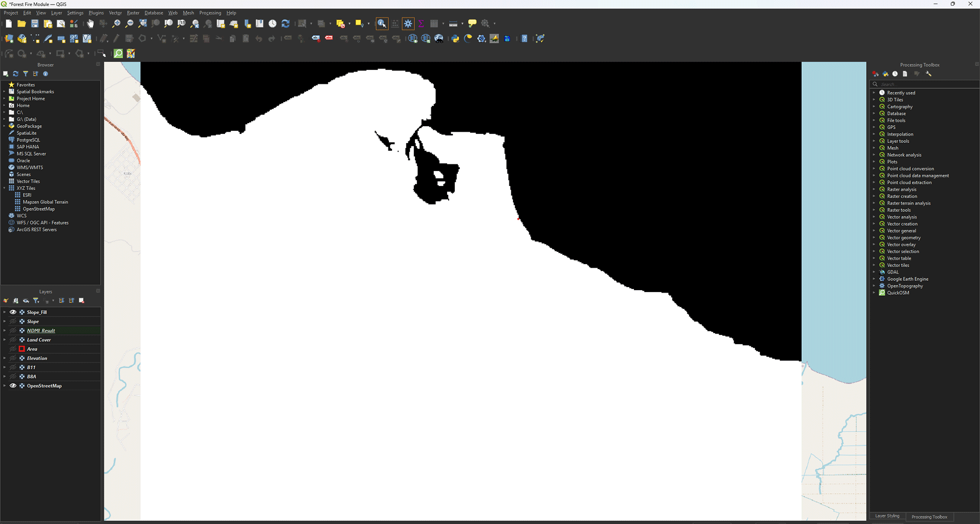Click Remove Layer icon in Layers panel
Viewport: 980px width, 524px height.
[82, 301]
